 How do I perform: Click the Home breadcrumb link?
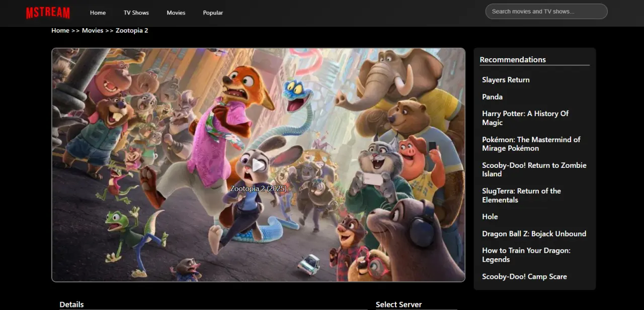(60, 31)
